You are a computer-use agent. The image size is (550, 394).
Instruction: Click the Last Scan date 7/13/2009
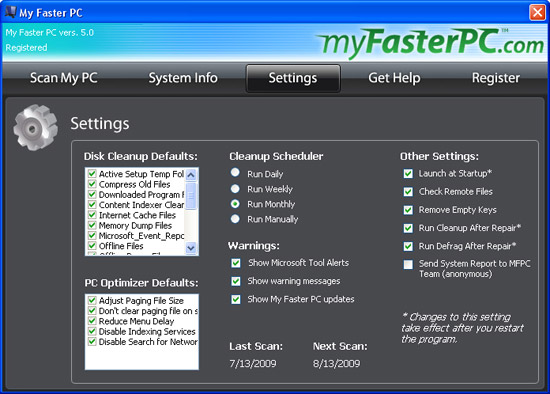pyautogui.click(x=253, y=363)
